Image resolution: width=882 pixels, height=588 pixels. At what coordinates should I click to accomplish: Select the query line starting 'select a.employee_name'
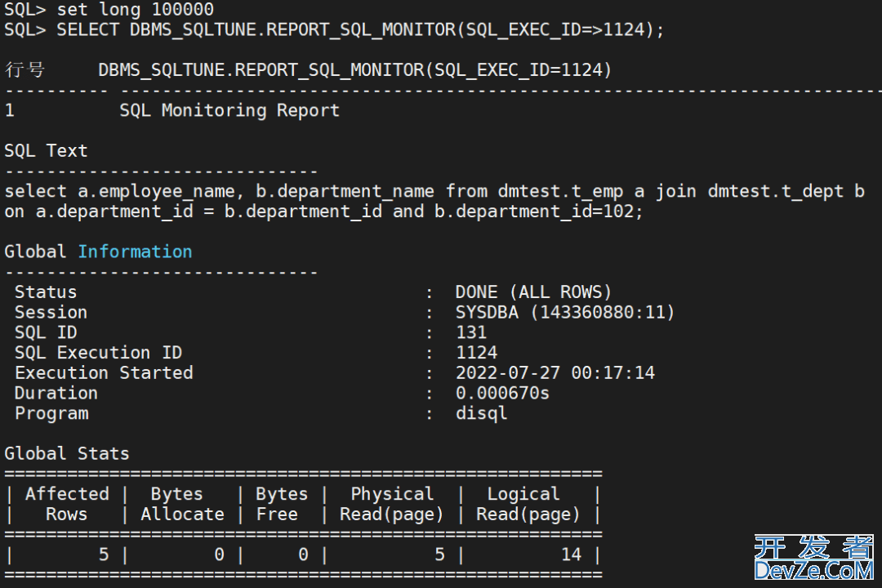[x=434, y=191]
